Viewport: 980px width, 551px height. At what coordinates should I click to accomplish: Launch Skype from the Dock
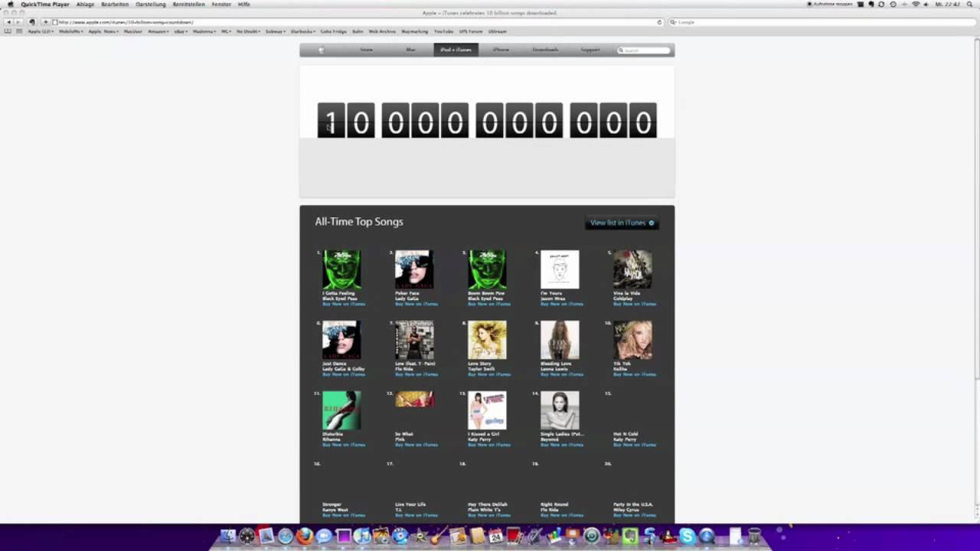(x=688, y=536)
